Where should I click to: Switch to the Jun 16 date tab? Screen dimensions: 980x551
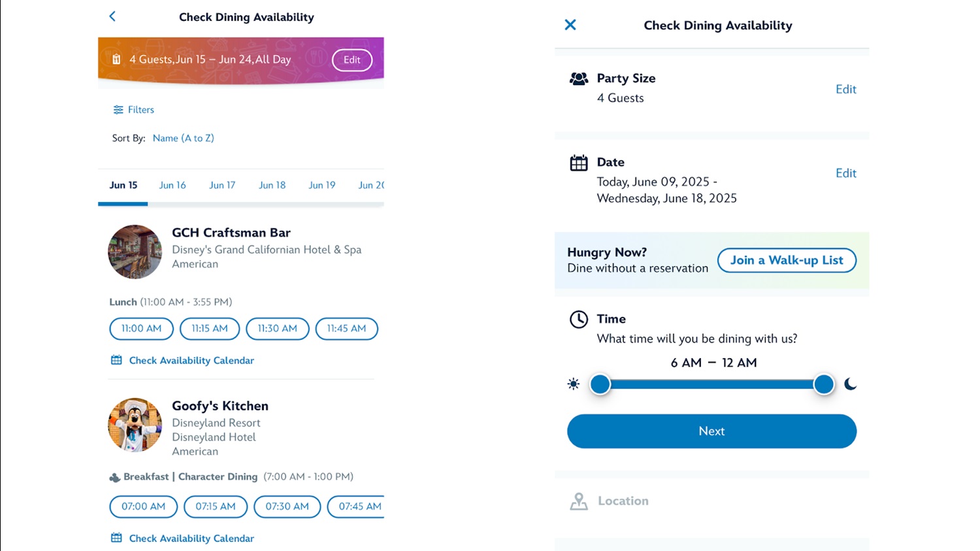point(172,185)
